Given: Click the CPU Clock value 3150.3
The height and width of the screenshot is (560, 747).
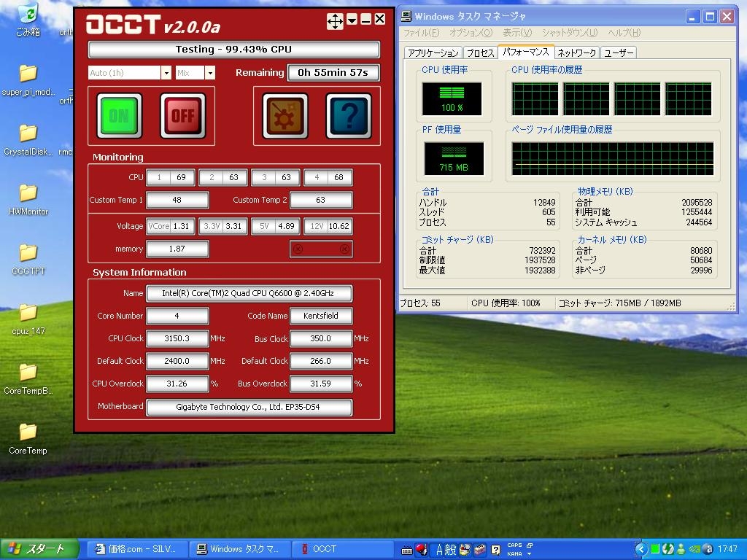Looking at the screenshot, I should [177, 338].
